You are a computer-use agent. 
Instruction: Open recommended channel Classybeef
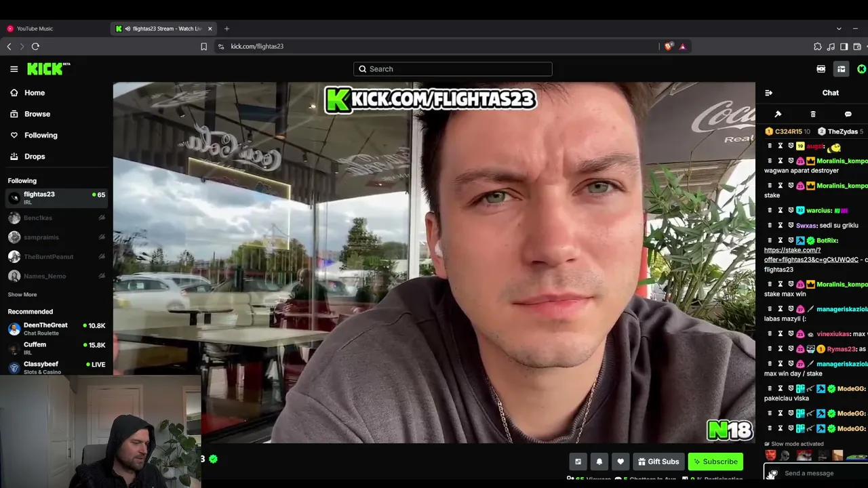tap(56, 367)
